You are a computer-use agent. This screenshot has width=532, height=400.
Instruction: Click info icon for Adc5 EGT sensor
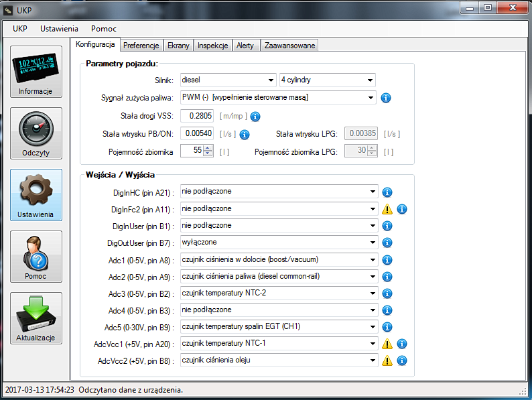[x=386, y=327]
